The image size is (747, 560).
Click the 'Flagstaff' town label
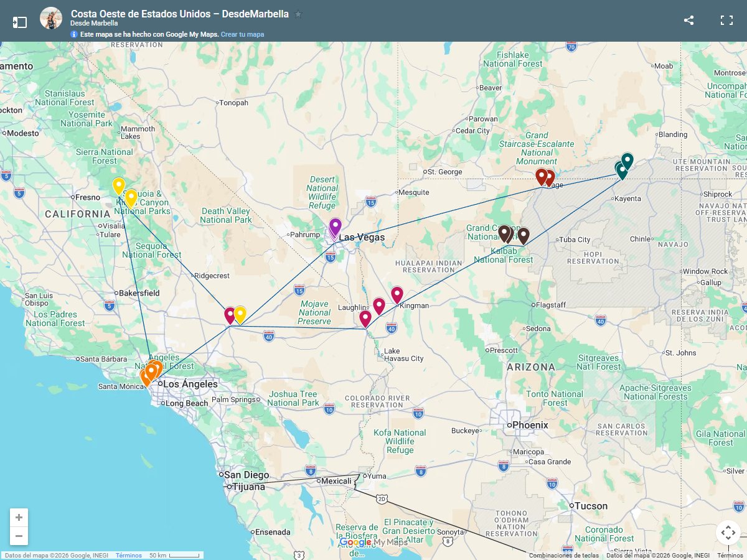pyautogui.click(x=551, y=305)
